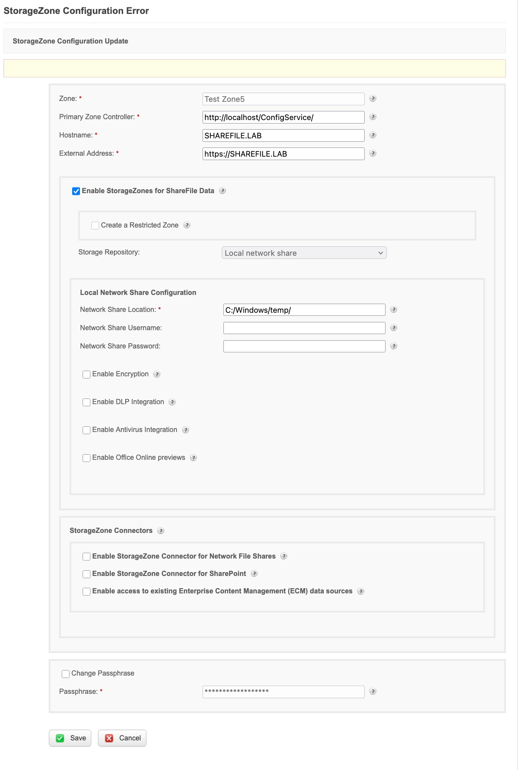This screenshot has height=770, width=532.
Task: Click the Save button
Action: coord(70,738)
